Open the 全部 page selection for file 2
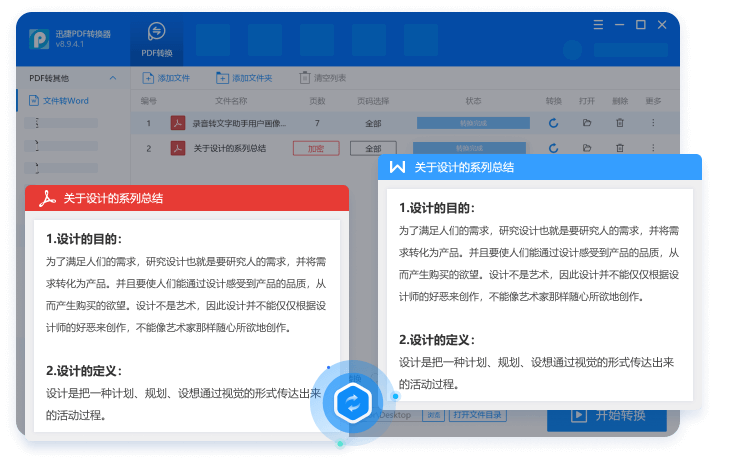The image size is (738, 461). (373, 148)
